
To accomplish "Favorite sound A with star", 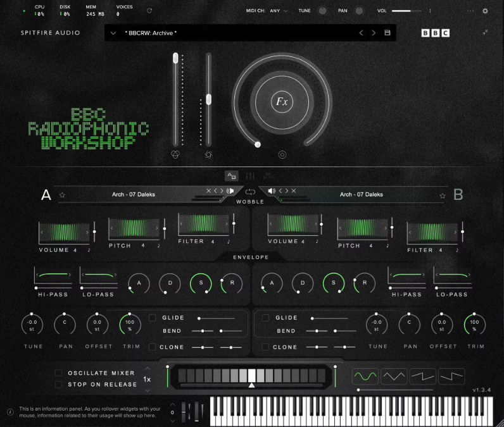I will pos(62,195).
